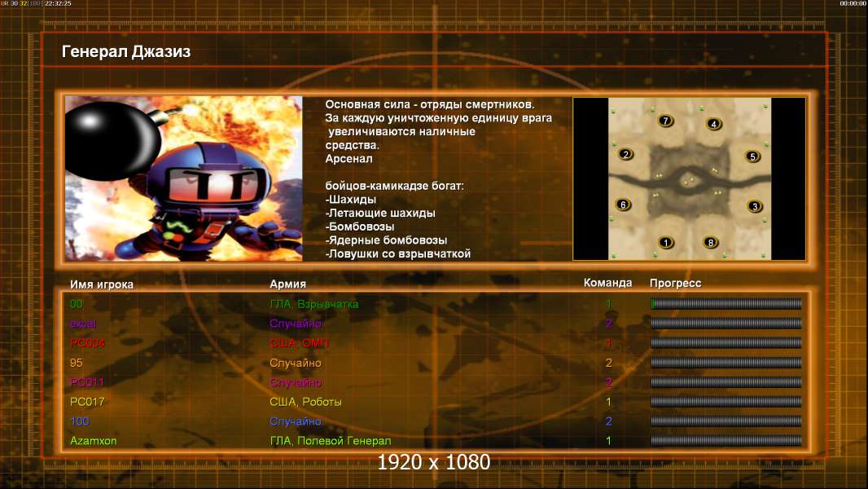Viewport: 868px width, 489px height.
Task: Choose start position 8 on minimap
Action: click(710, 242)
